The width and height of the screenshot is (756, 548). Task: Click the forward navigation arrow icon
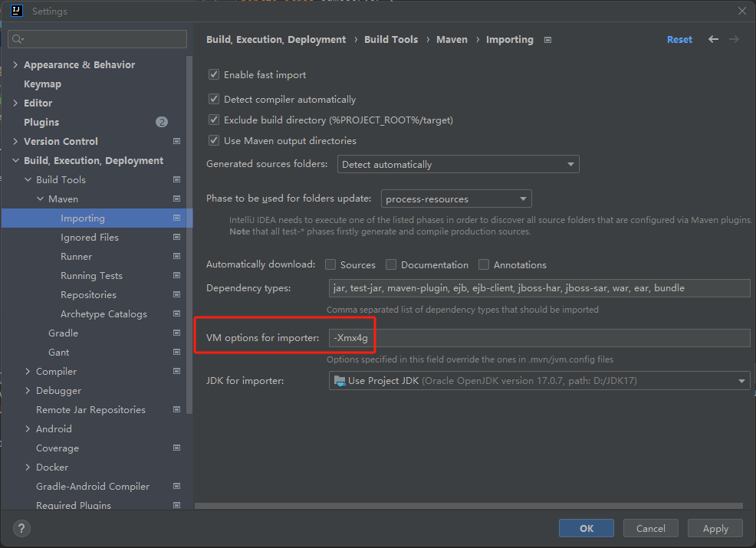pyautogui.click(x=734, y=39)
